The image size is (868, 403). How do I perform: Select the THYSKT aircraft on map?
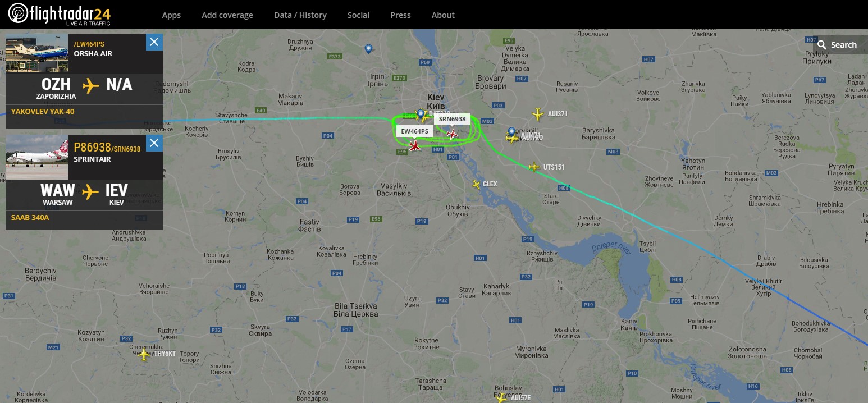145,354
